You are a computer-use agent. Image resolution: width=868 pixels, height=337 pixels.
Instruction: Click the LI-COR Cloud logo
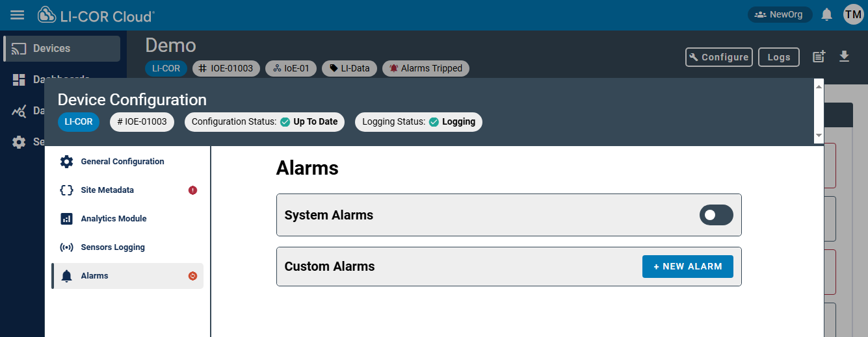[x=96, y=15]
